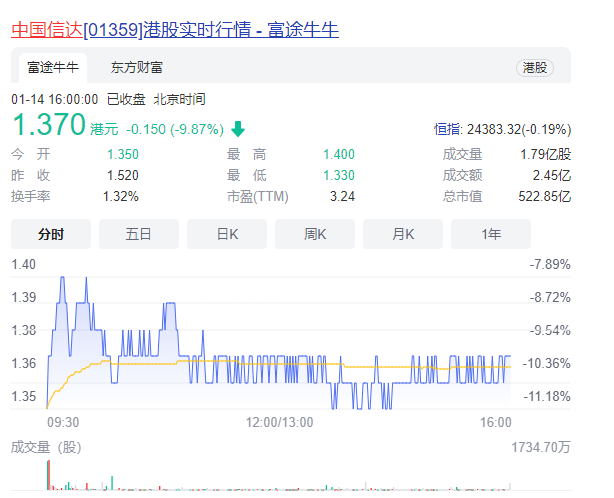Screen dimensions: 614x498
Task: Click the 今开 value 1.350
Action: point(123,154)
